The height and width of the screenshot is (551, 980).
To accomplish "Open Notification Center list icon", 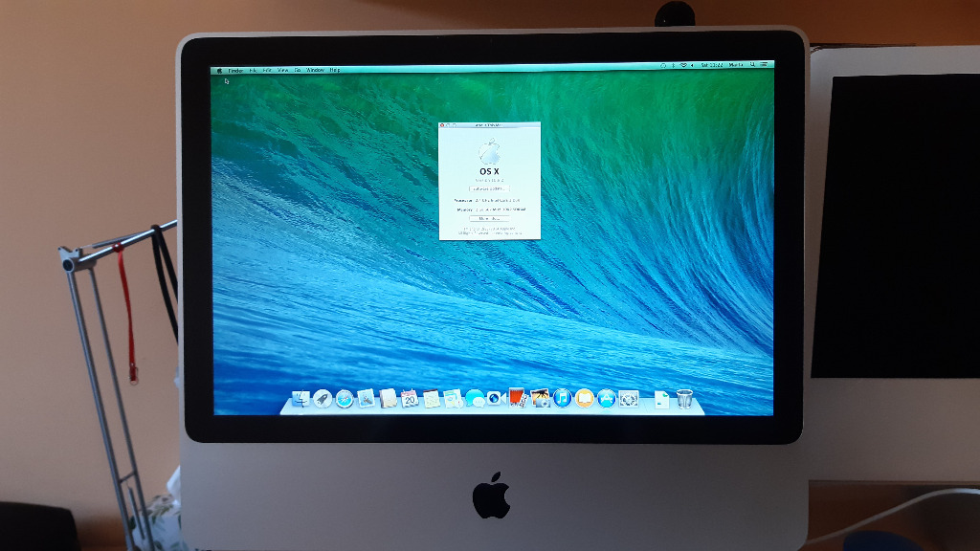I will 764,64.
